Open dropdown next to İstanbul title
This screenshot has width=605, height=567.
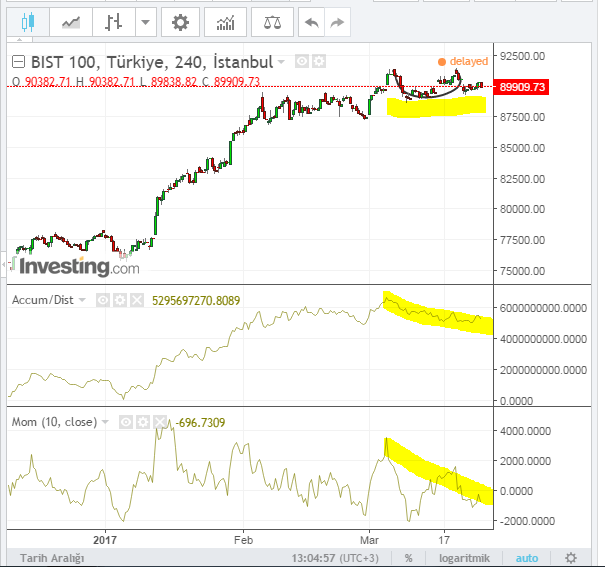(x=281, y=62)
